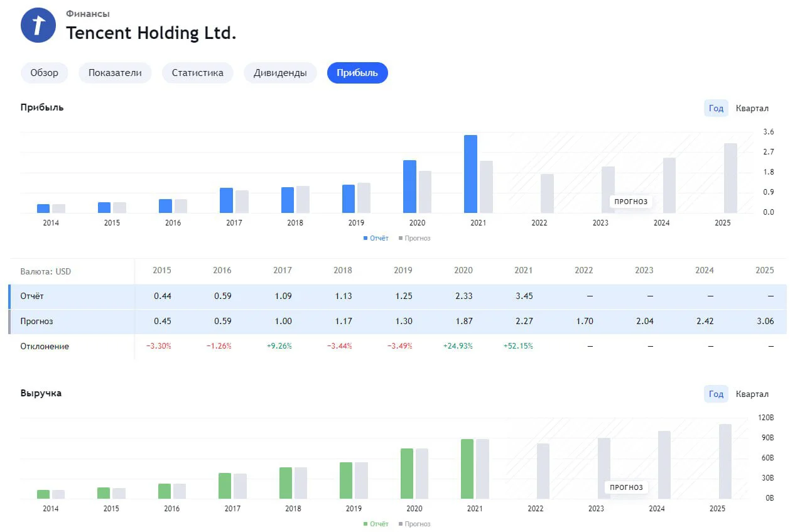Toggle Прогноз legend in Прибыль chart
Image resolution: width=790 pixels, height=532 pixels.
coord(414,238)
